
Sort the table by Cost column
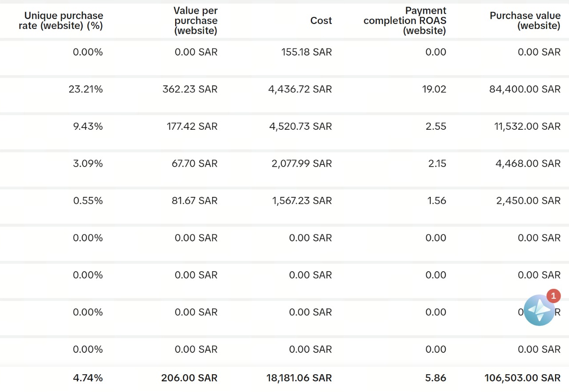[321, 21]
